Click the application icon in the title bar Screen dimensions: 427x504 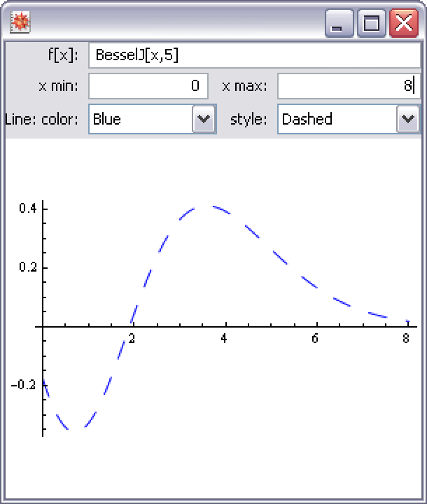coord(19,22)
